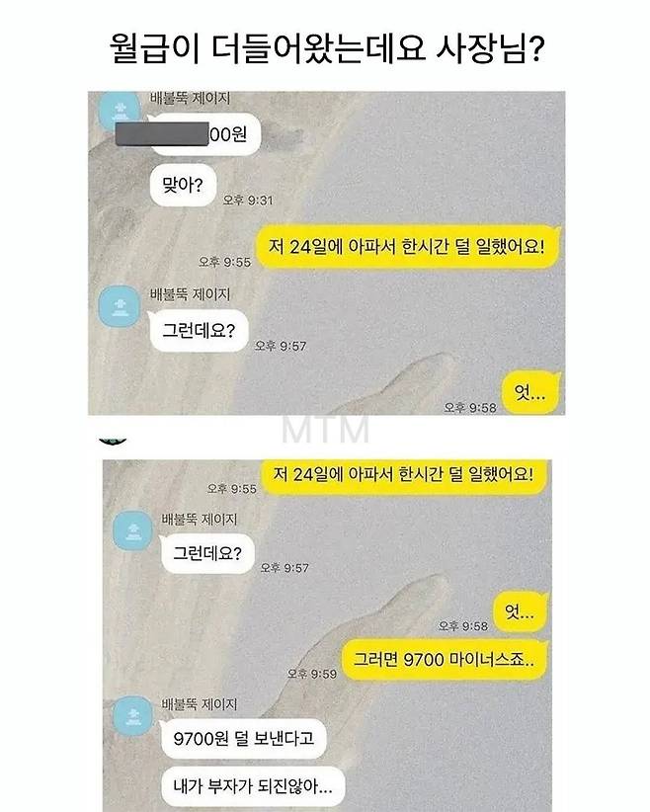Open the top 배불뚝 제이지 profile avatar
This screenshot has width=650, height=812.
point(120,111)
